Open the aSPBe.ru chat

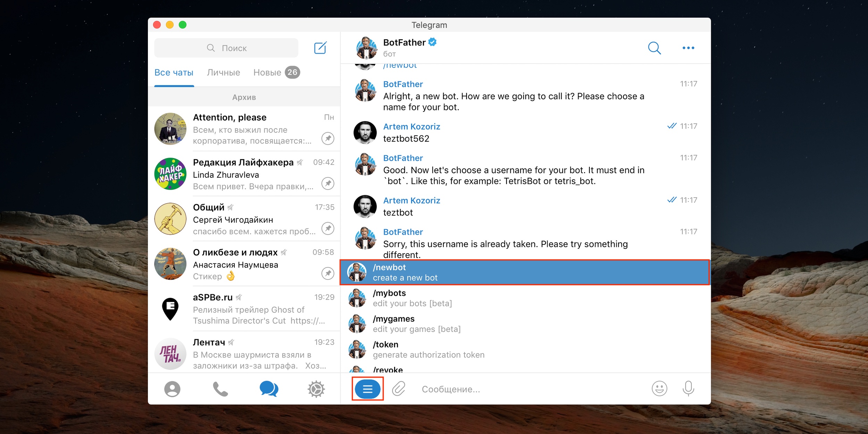(244, 309)
